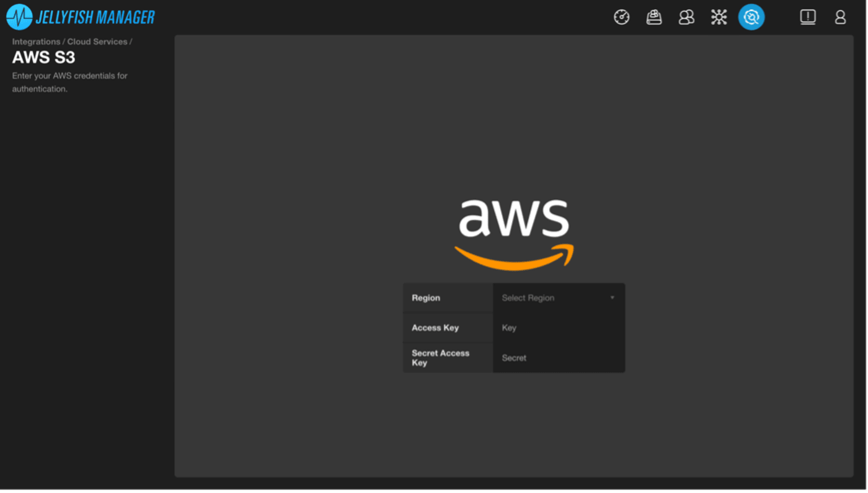Screen dimensions: 868x493
Task: Focus the Secret Access Key field
Action: click(x=558, y=358)
